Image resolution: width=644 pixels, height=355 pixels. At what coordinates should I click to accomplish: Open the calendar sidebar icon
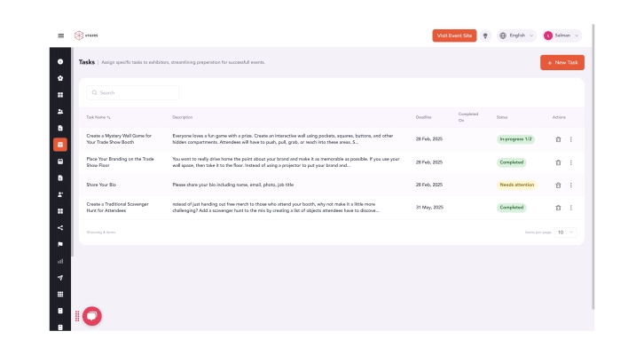click(x=60, y=162)
